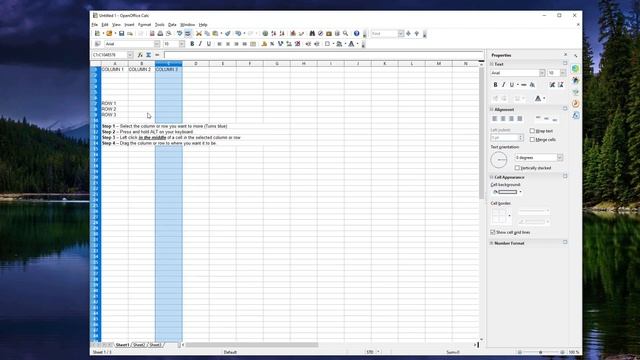Click the Paste toolbar icon

(x=215, y=33)
